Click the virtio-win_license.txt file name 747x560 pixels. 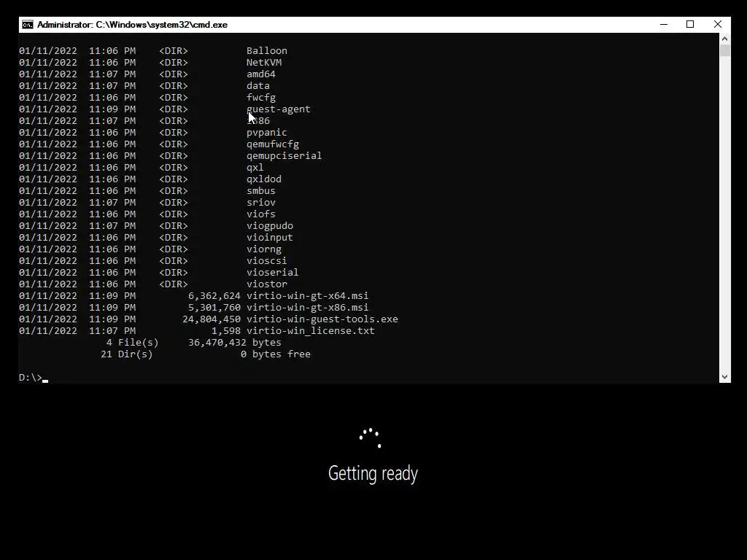[x=311, y=330]
